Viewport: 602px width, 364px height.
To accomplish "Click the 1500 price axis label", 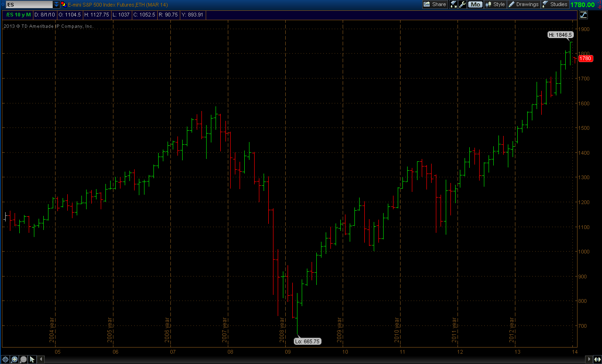I will coord(585,128).
